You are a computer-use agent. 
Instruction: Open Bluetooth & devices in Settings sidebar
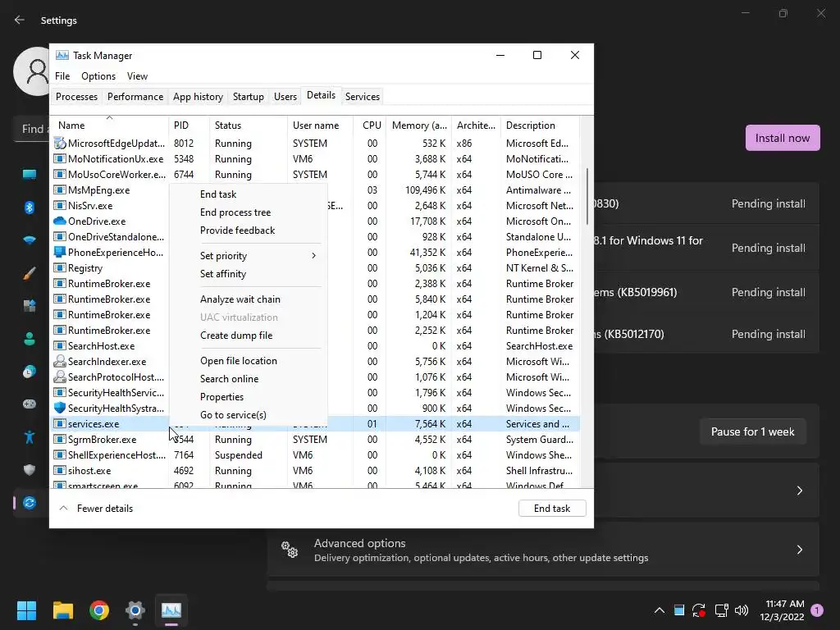(x=30, y=208)
